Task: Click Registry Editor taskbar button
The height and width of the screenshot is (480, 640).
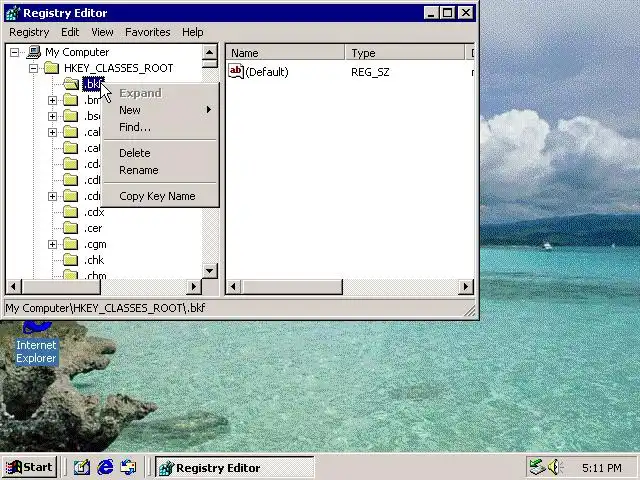Action: (x=235, y=467)
